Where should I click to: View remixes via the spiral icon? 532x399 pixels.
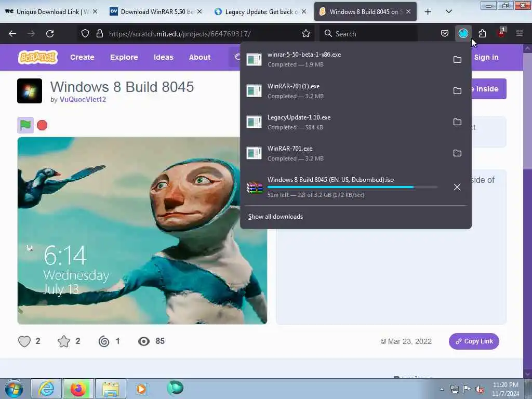[104, 341]
